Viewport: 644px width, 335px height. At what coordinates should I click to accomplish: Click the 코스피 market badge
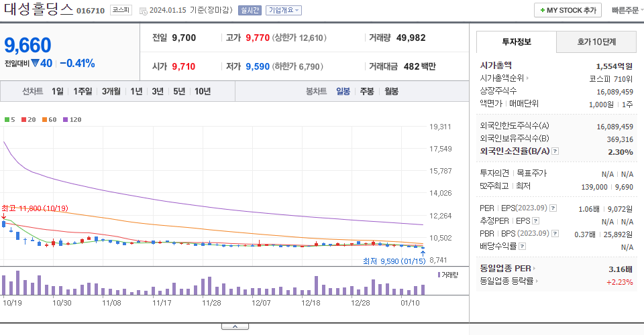(121, 10)
